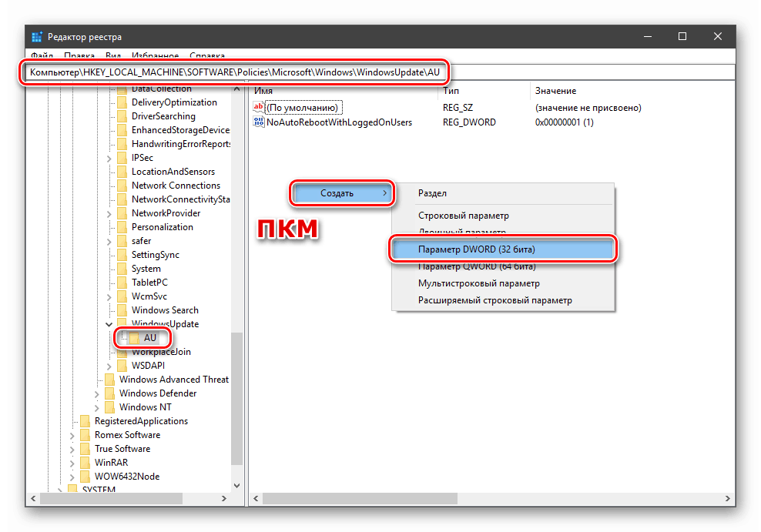Click the Windows NT folder icon

pyautogui.click(x=110, y=407)
